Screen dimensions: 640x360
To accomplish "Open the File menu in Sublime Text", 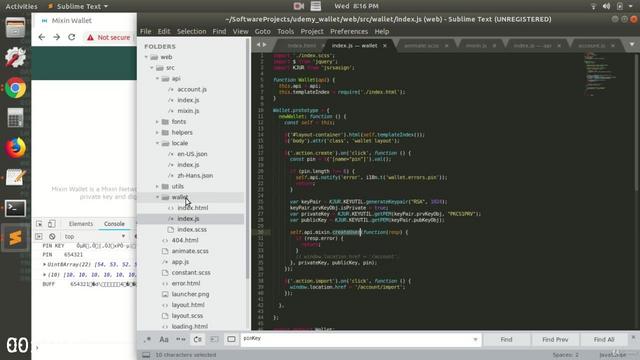I will [145, 31].
